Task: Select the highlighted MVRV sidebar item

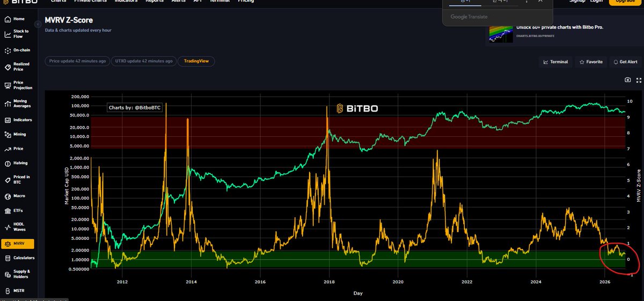Action: pos(17,244)
